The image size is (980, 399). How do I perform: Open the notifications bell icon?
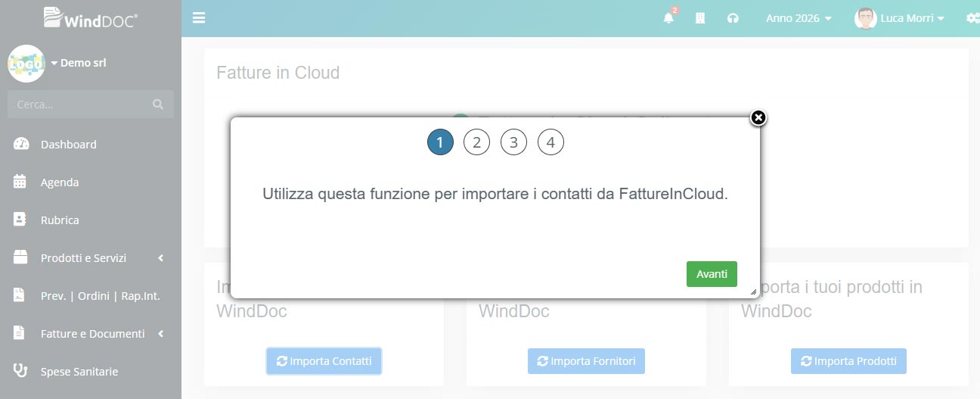tap(668, 18)
